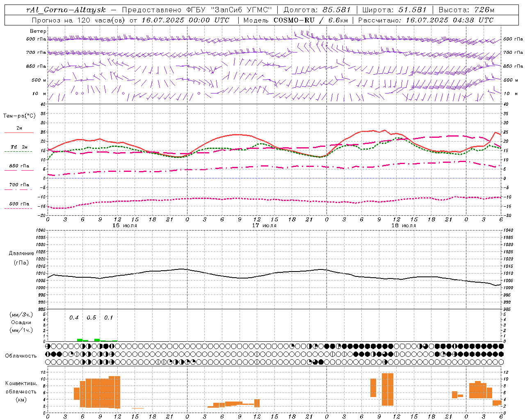This screenshot has width=525, height=420.
Task: Click the green precipitation bars on 16 июля
Action: [97, 340]
